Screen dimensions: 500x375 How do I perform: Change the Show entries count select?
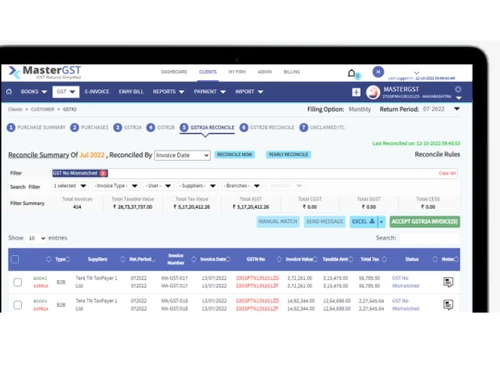[36, 238]
